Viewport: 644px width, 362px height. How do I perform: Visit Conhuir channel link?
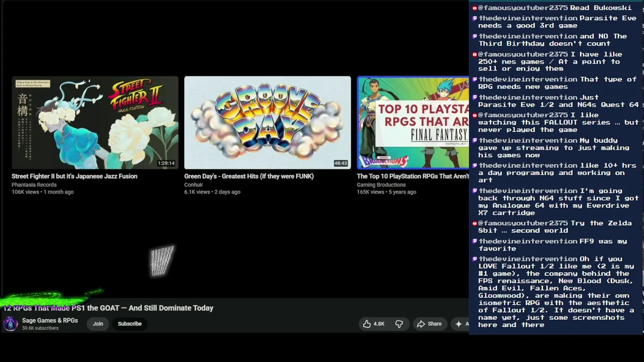coord(193,185)
